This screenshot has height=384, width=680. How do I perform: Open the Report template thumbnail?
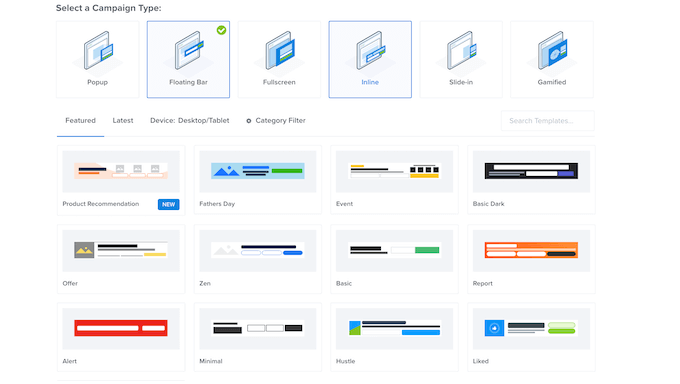pos(531,251)
